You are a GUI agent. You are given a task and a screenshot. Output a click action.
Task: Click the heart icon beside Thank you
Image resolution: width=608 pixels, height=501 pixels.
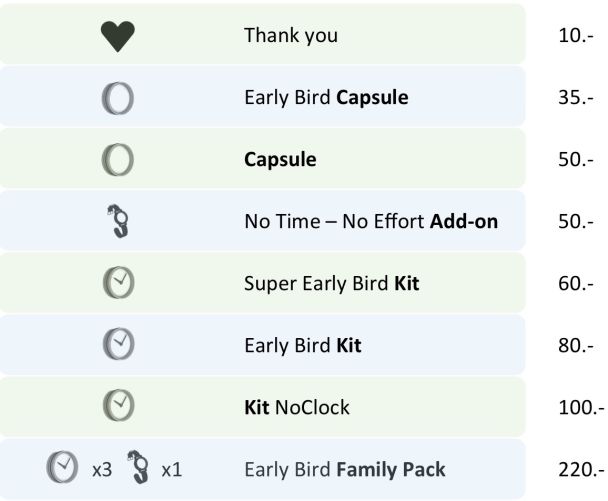118,36
